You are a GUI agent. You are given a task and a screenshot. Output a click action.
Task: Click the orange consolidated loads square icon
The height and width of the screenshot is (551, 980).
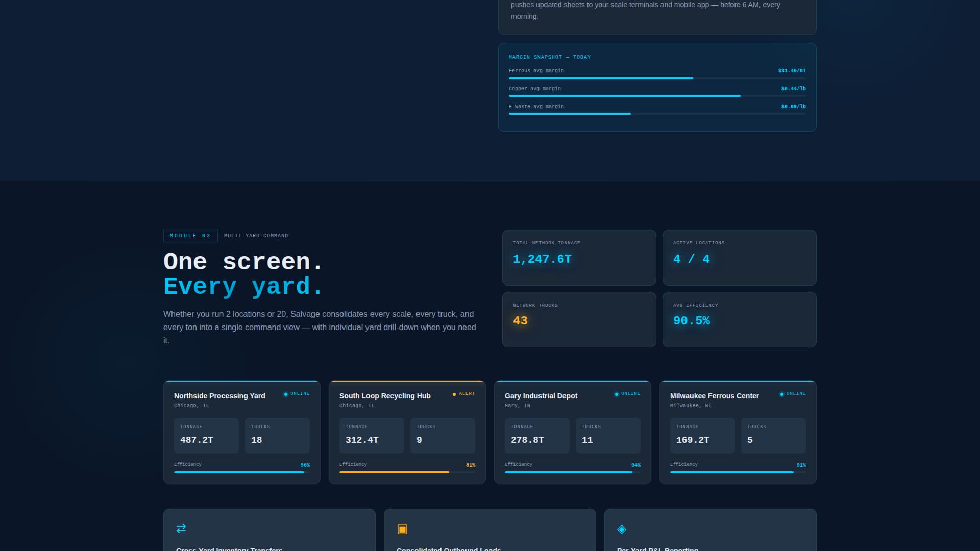tap(402, 529)
